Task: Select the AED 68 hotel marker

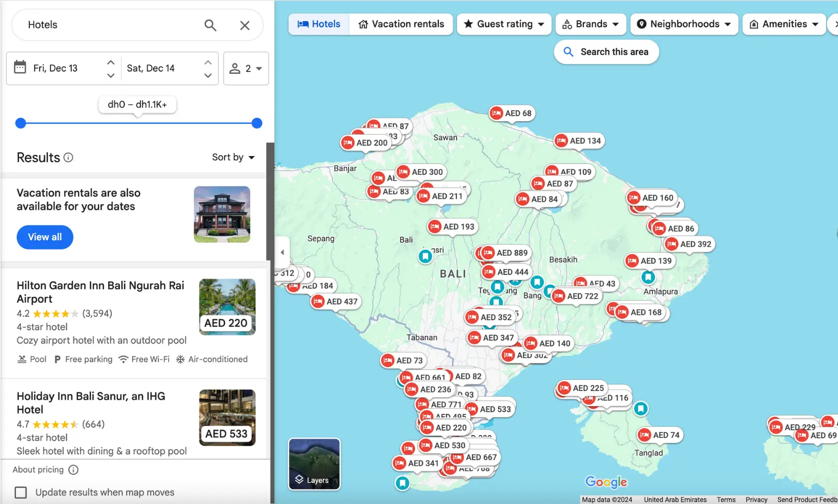Action: 511,113
